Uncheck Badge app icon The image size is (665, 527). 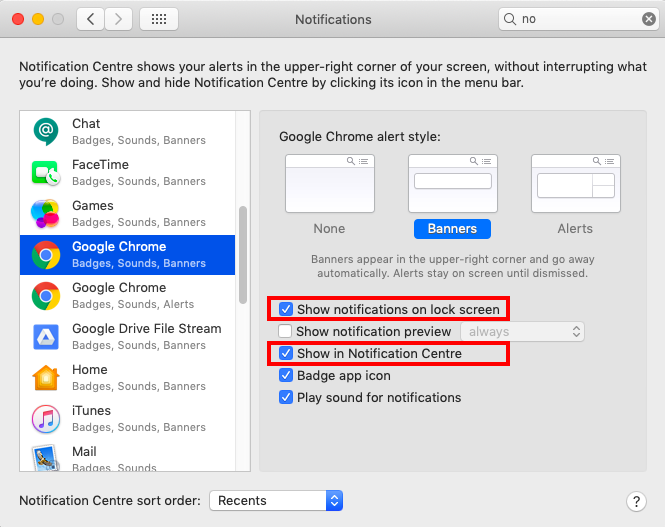tap(286, 375)
